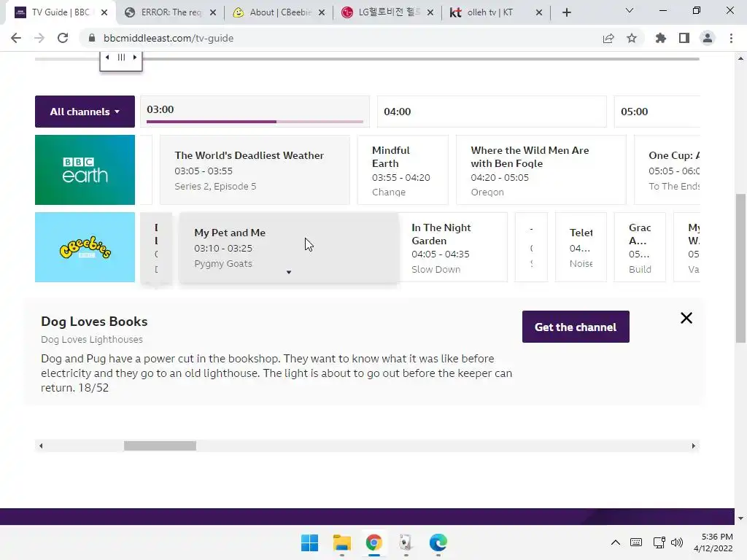Share this page icon in address bar
This screenshot has width=747, height=560.
pos(608,38)
